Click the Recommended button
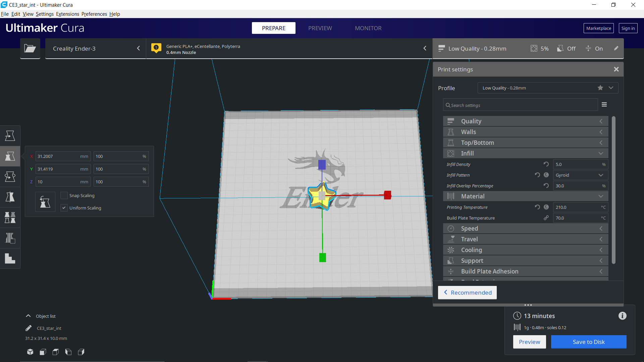The width and height of the screenshot is (644, 362). coord(467,293)
